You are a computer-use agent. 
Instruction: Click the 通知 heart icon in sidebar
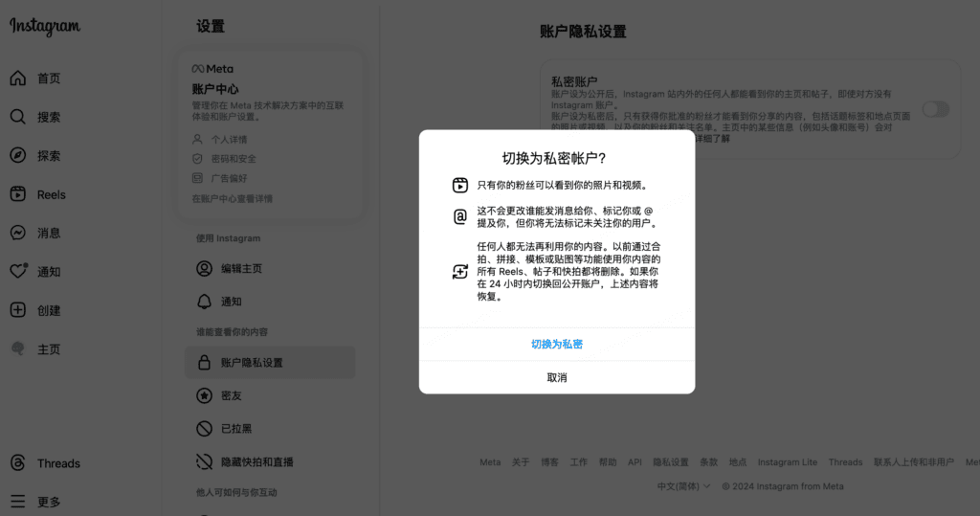pos(18,272)
